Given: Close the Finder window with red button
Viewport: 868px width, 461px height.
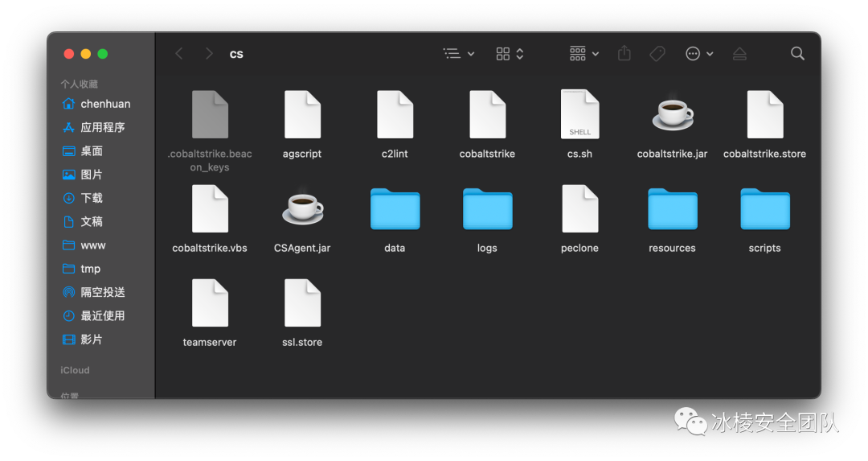Looking at the screenshot, I should tap(69, 54).
